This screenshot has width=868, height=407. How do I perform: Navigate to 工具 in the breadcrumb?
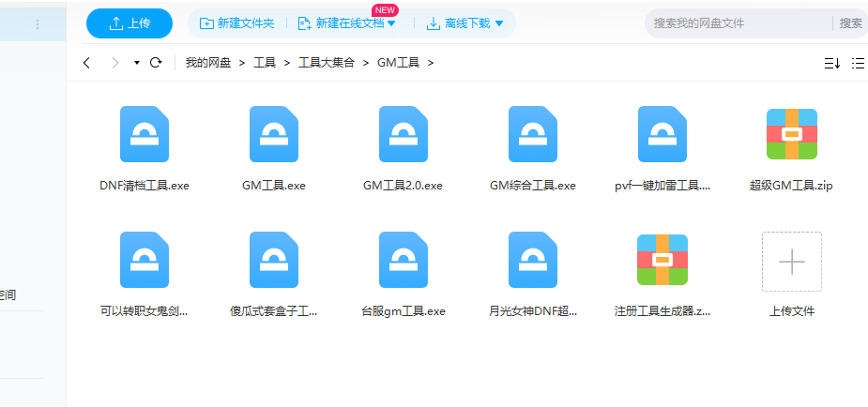tap(265, 63)
